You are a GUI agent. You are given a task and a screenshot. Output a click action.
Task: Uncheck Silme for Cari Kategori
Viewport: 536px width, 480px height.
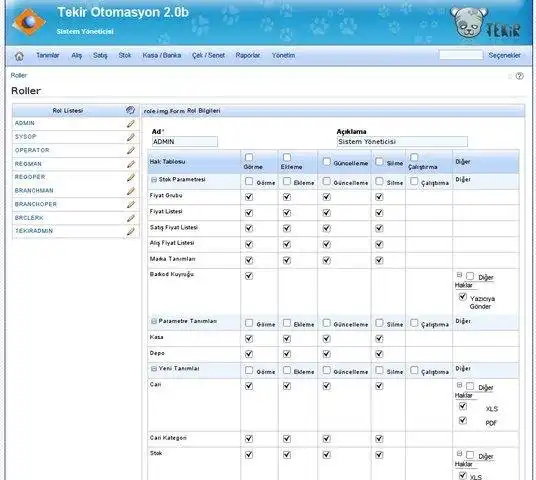[379, 439]
